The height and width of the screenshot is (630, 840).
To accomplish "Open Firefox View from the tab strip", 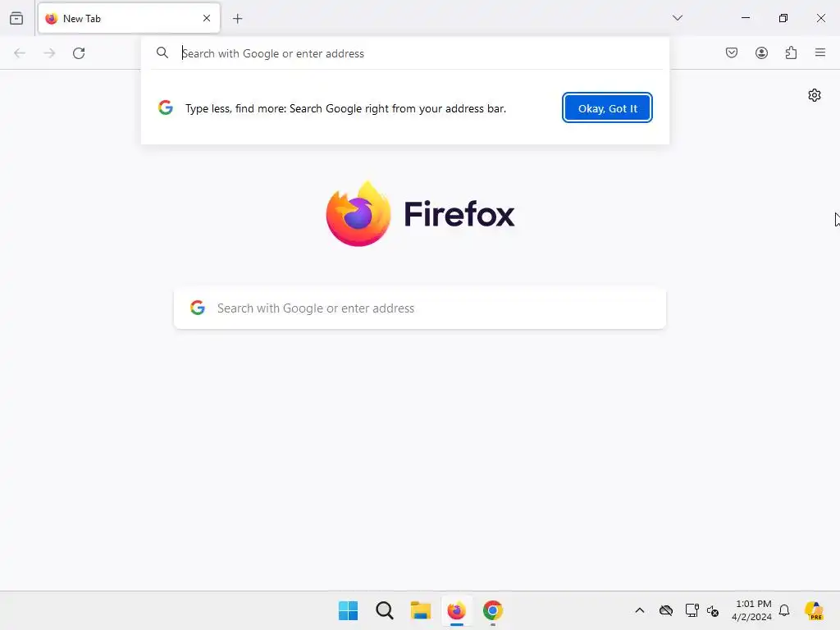I will click(x=16, y=18).
